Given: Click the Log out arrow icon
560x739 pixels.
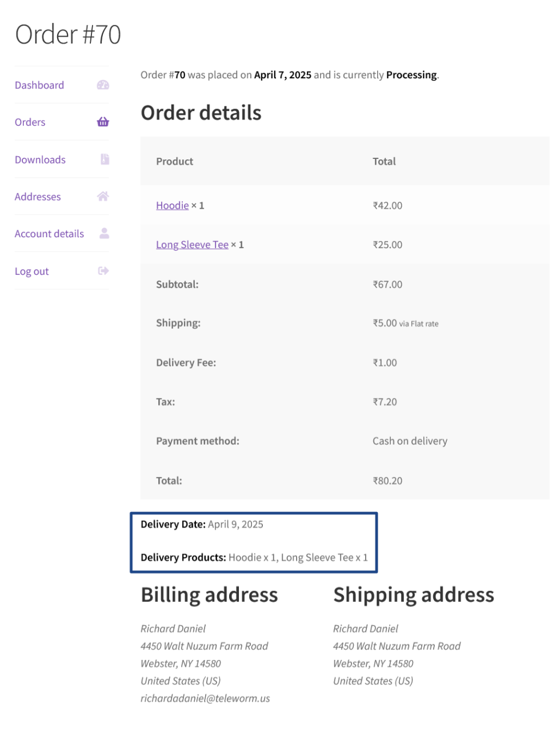Looking at the screenshot, I should pos(103,271).
